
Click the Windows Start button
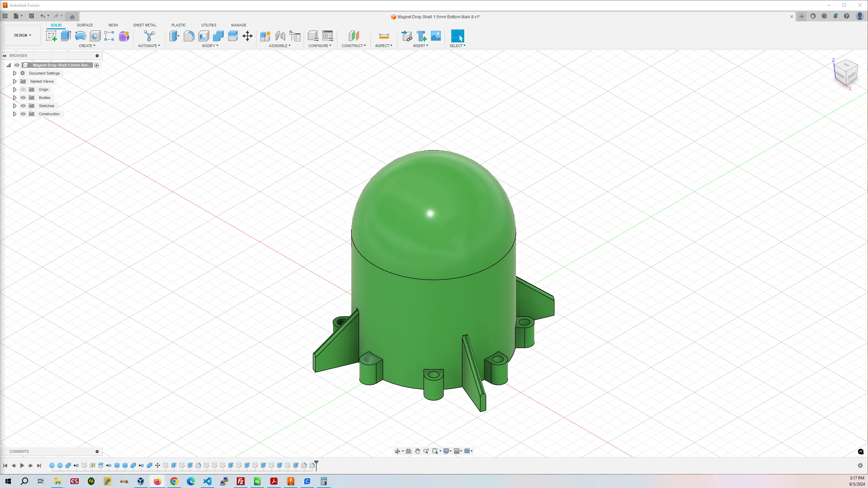tap(8, 481)
